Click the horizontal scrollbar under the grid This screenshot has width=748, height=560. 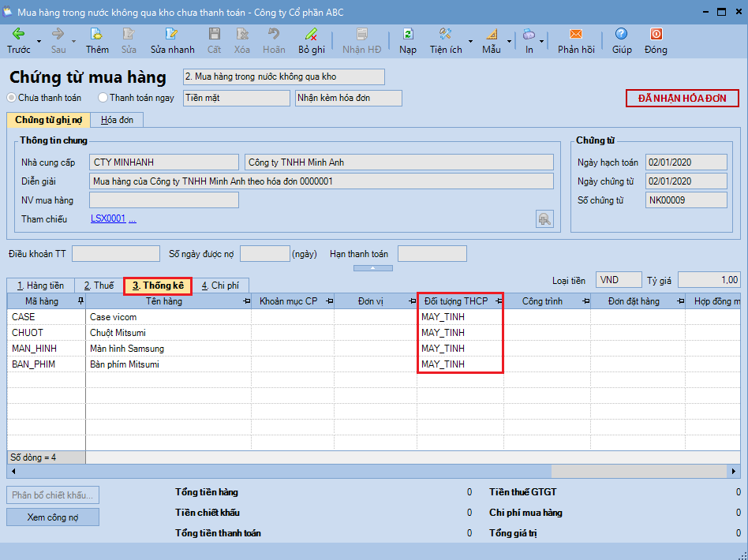click(x=371, y=471)
